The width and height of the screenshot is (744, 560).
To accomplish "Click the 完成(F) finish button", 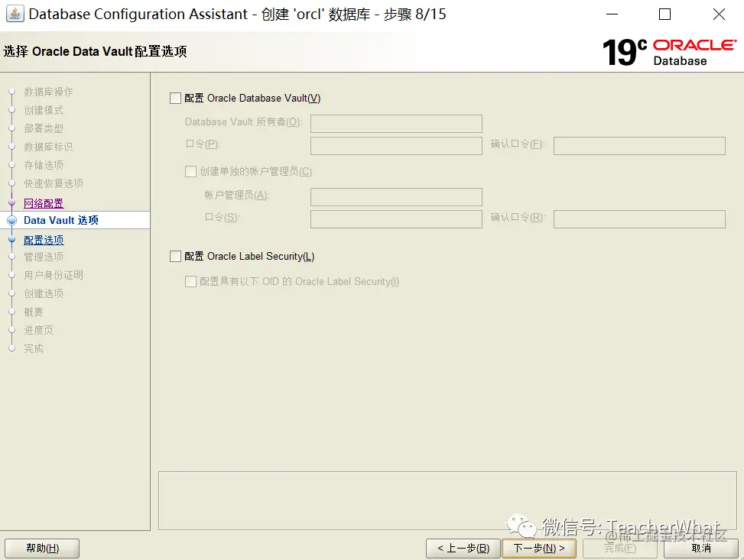I will pos(619,548).
